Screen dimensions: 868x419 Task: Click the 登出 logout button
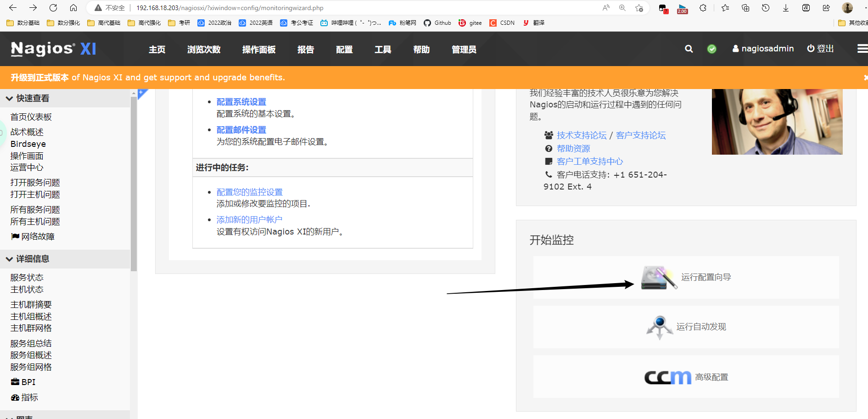[x=820, y=49]
